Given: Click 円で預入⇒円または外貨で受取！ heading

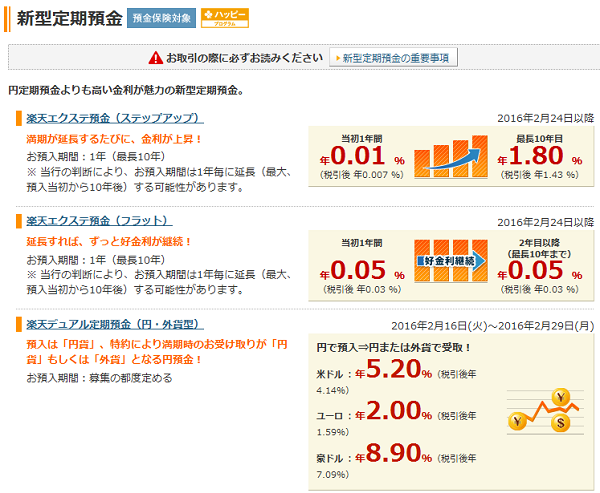Looking at the screenshot, I should pyautogui.click(x=393, y=348).
